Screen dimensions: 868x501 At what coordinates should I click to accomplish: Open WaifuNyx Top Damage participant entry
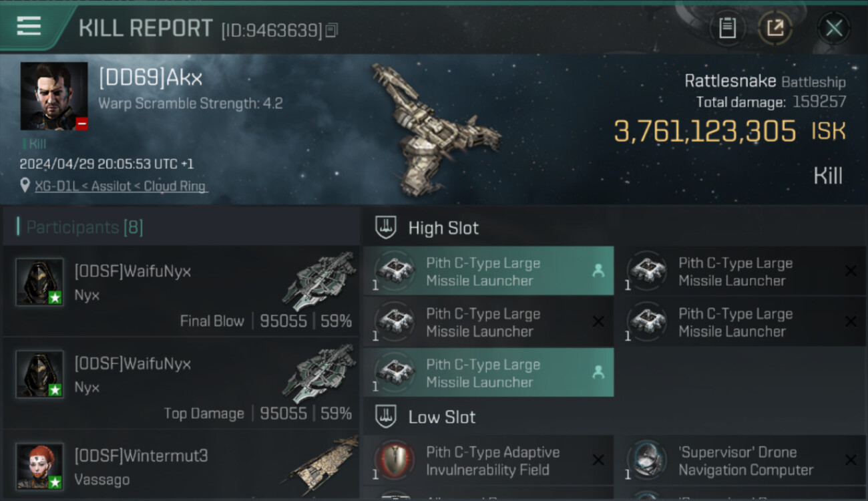coord(181,383)
